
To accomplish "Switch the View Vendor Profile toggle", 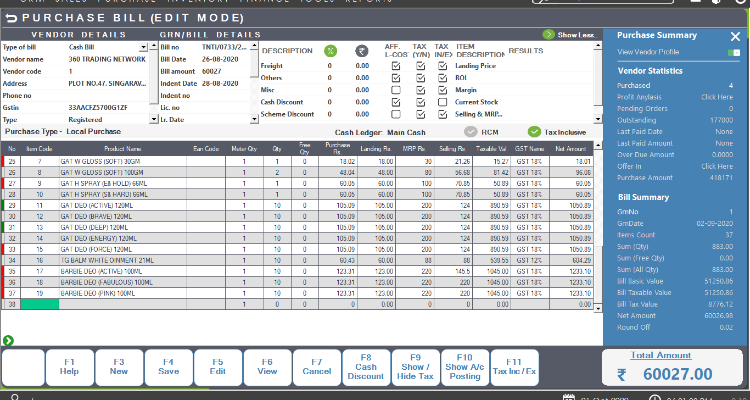I will coord(734,53).
